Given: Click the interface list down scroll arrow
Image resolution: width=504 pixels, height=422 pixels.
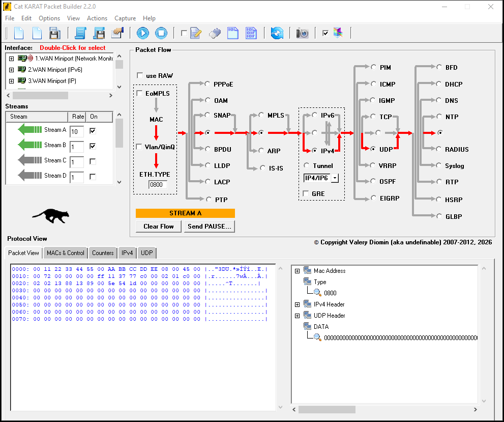Looking at the screenshot, I should [119, 87].
